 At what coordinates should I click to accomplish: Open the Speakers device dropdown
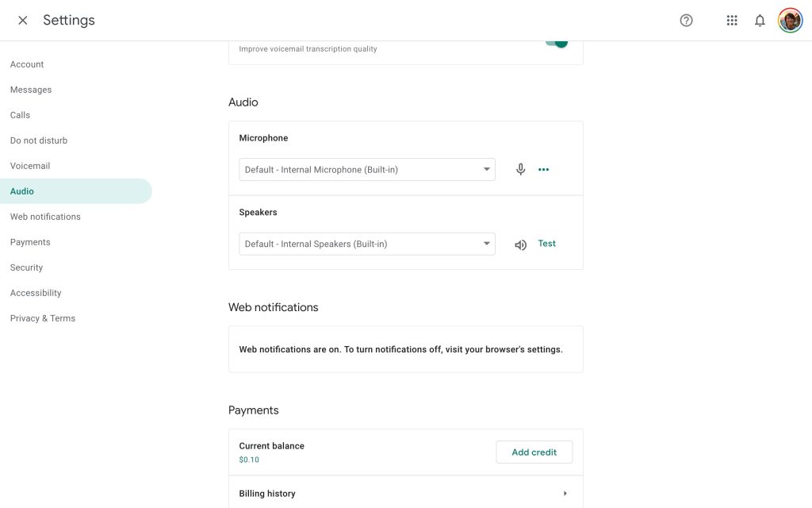pos(367,244)
